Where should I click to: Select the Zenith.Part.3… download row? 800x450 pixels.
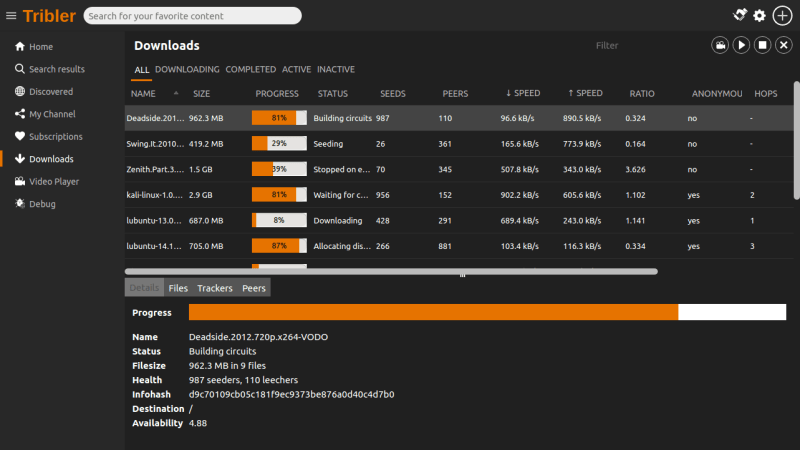click(x=459, y=169)
